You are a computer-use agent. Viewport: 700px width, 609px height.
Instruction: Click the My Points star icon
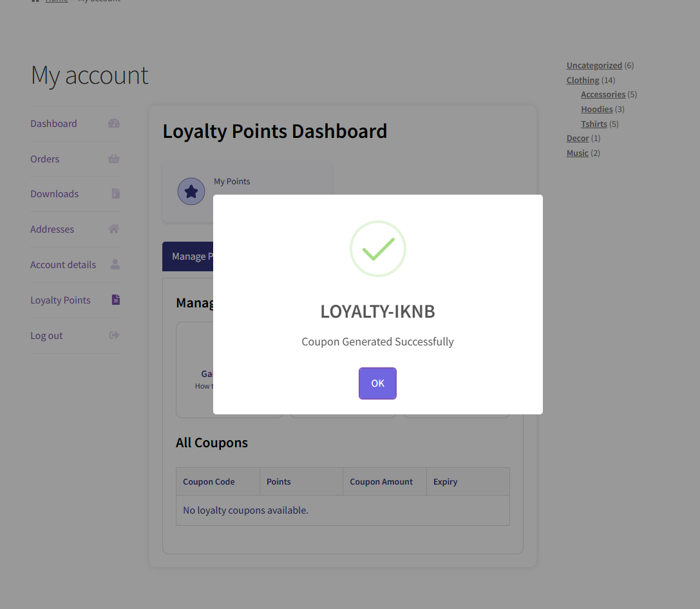pos(191,191)
